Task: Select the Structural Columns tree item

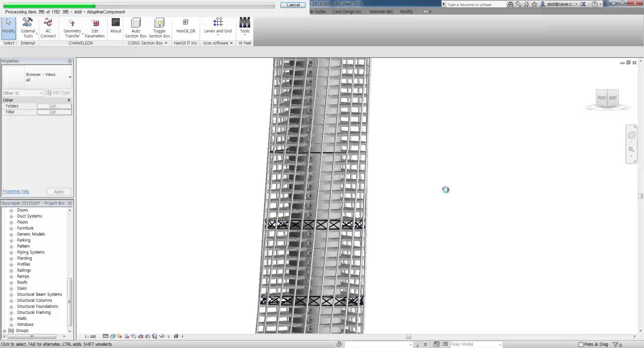Action: click(x=34, y=301)
